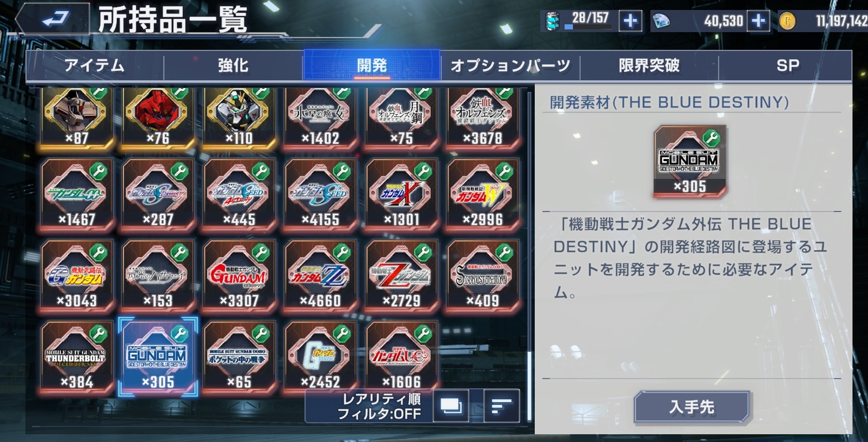
Task: Toggle the item stacking display mode icon
Action: click(450, 406)
